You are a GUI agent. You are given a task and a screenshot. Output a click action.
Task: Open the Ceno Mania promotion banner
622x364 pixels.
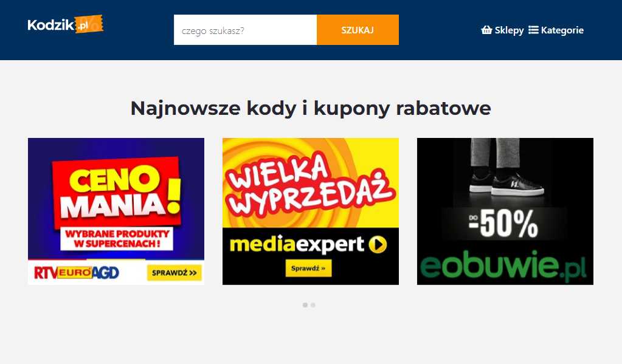[x=116, y=211]
